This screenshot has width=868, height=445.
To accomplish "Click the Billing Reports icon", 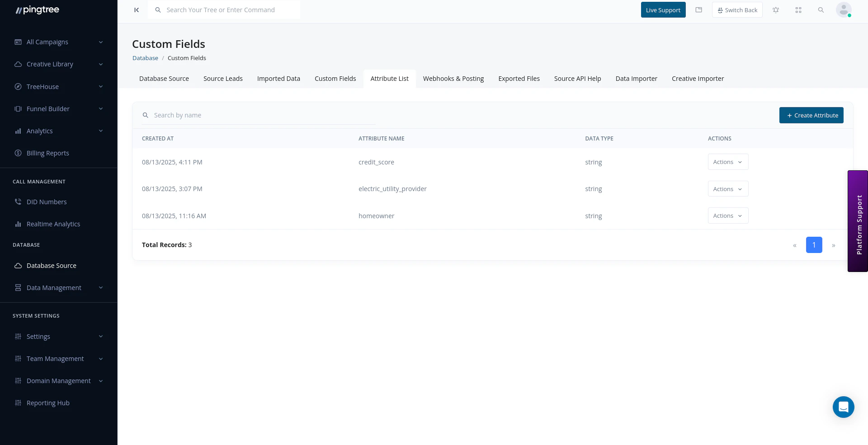I will tap(18, 153).
